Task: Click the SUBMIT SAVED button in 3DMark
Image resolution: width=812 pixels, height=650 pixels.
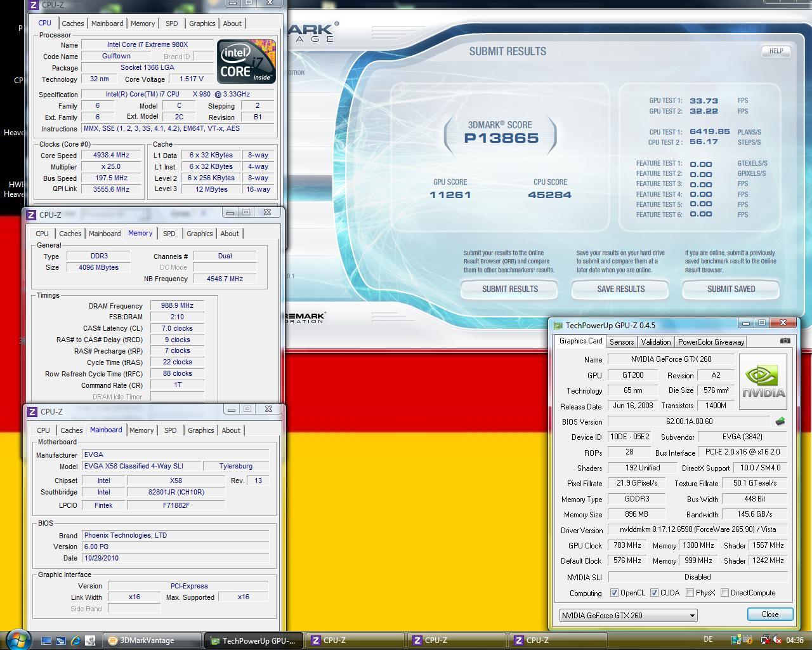Action: coord(731,289)
